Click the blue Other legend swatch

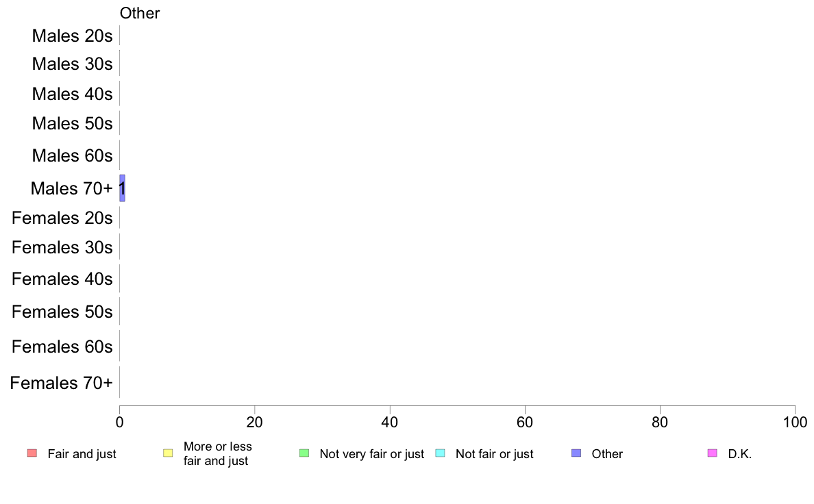point(576,453)
